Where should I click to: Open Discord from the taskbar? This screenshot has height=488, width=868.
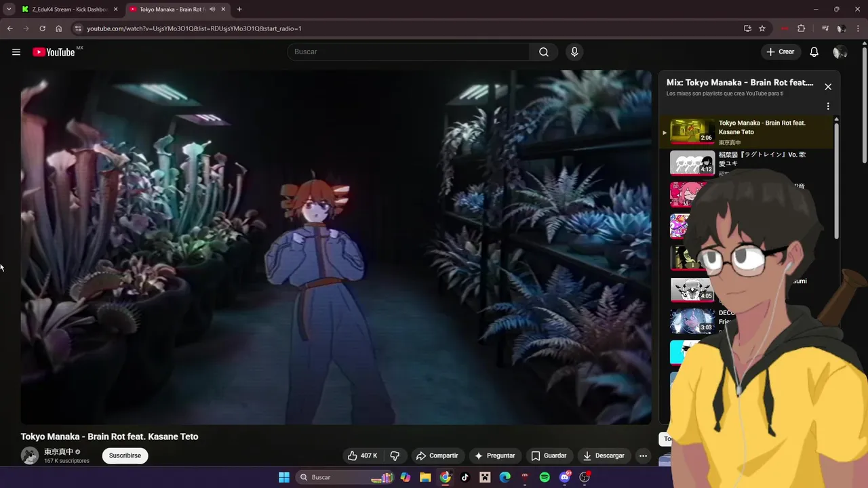565,477
